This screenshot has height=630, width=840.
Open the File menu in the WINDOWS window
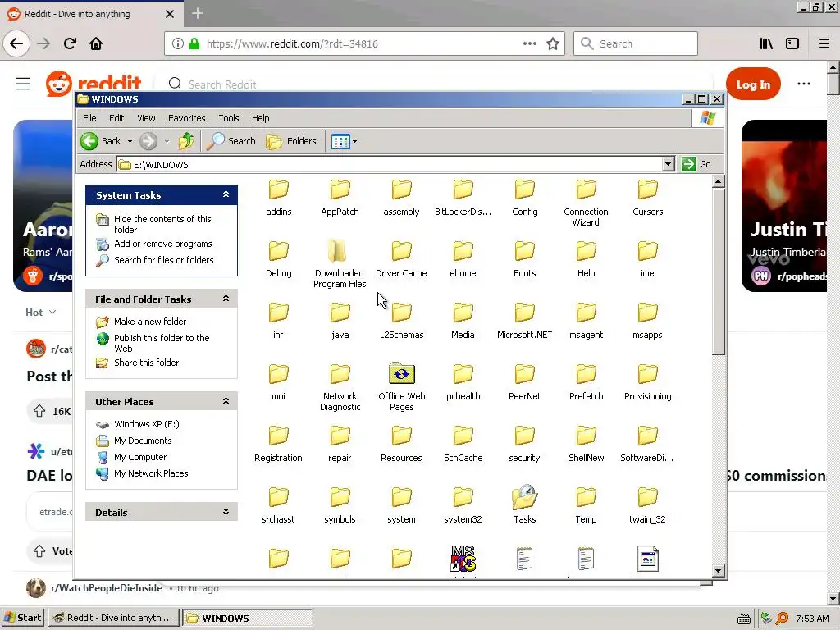pyautogui.click(x=89, y=118)
